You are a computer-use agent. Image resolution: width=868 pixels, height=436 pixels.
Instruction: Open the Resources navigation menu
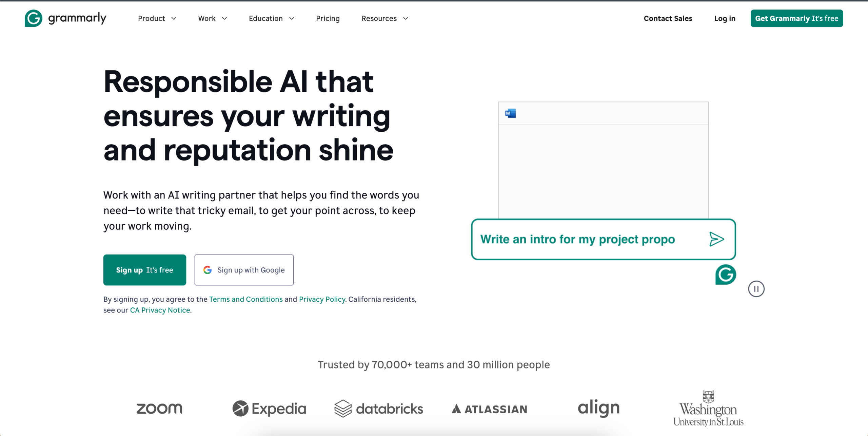[384, 18]
